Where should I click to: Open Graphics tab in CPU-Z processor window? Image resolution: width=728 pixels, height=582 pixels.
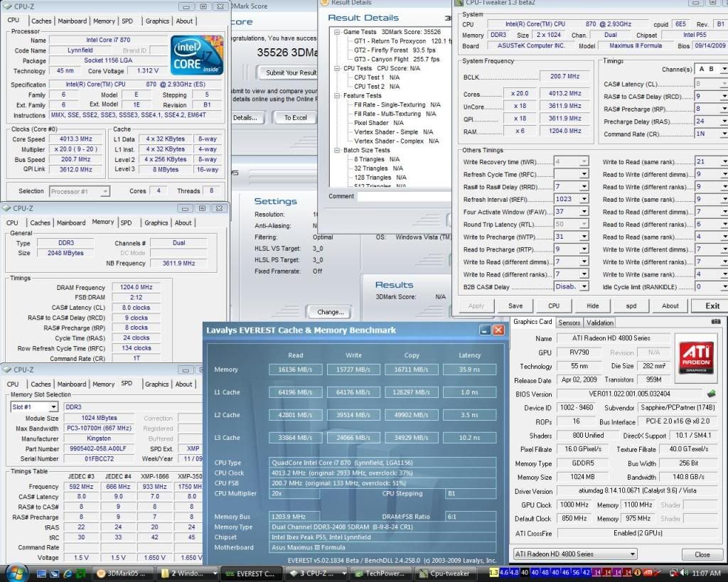point(157,21)
